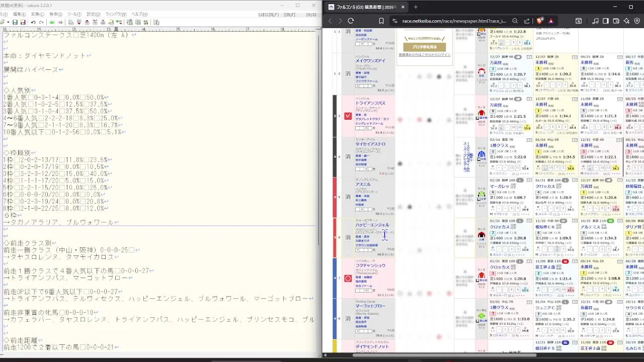Open Brave playlist music note icon
The width and height of the screenshot is (644, 362).
pos(596,21)
